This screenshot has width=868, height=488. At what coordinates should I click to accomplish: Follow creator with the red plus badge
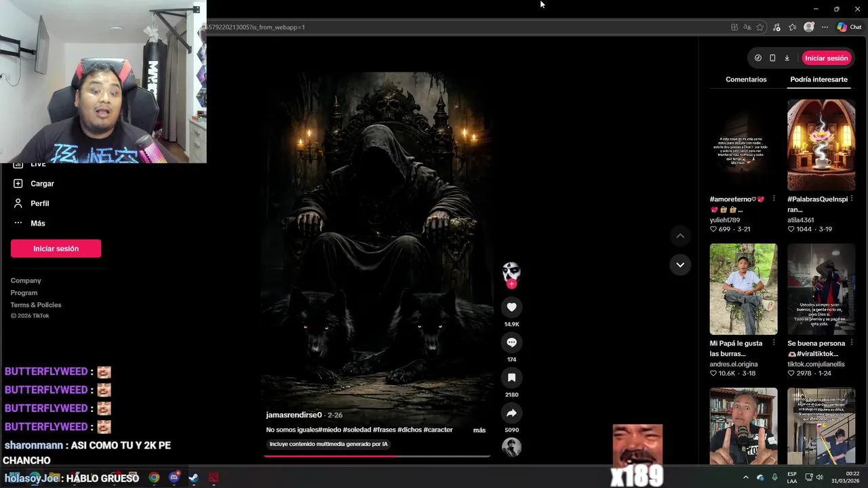pyautogui.click(x=511, y=284)
